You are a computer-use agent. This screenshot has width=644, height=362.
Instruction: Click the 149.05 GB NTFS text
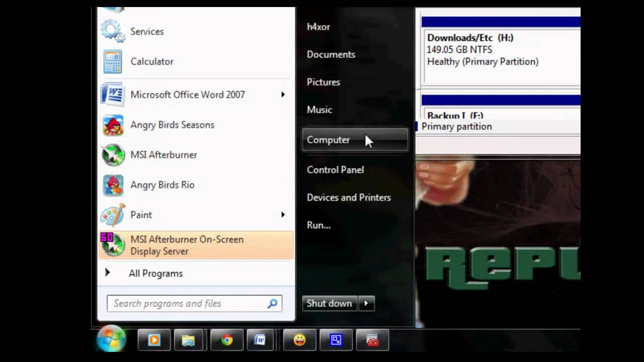[459, 50]
